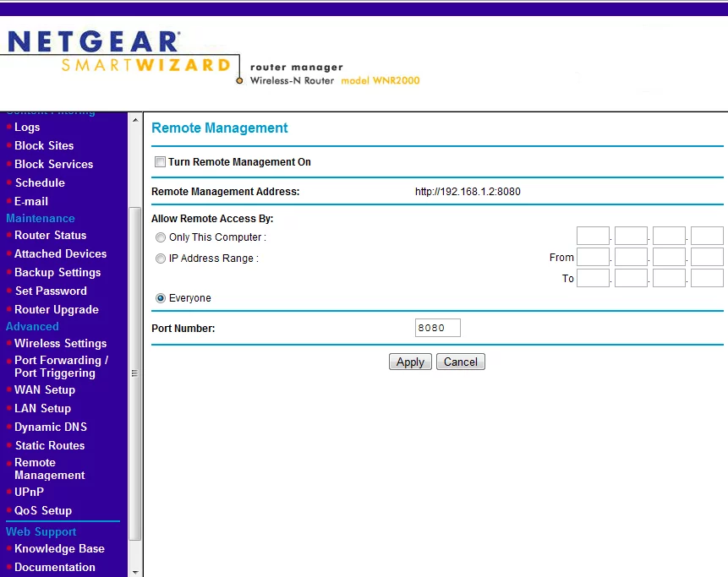The image size is (728, 577).
Task: Select the Only This Computer radio option
Action: (161, 237)
